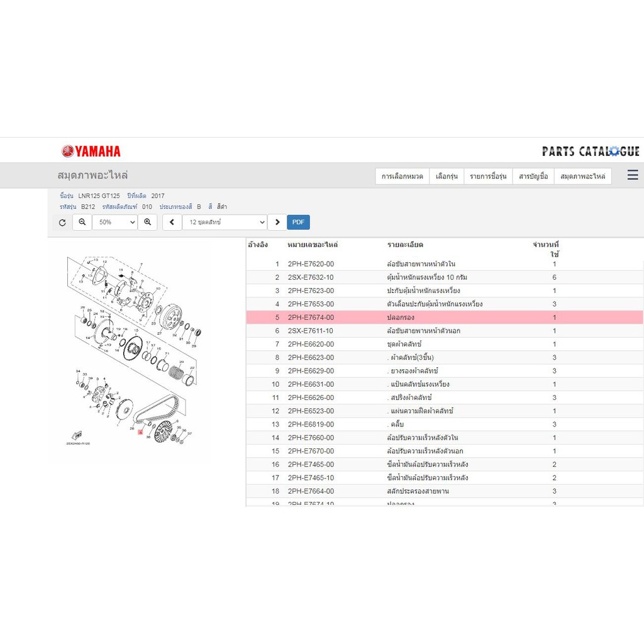
Task: Click the zoom out magnifier icon
Action: (x=82, y=222)
